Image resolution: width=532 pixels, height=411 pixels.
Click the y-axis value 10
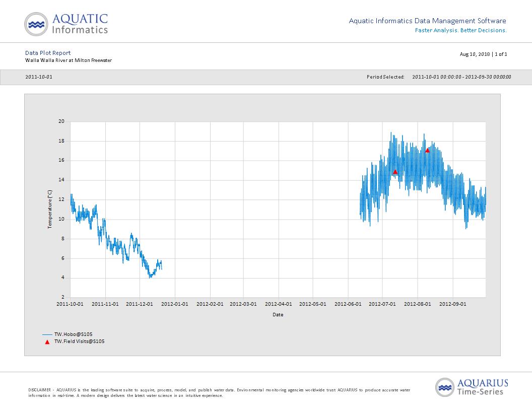(x=61, y=219)
